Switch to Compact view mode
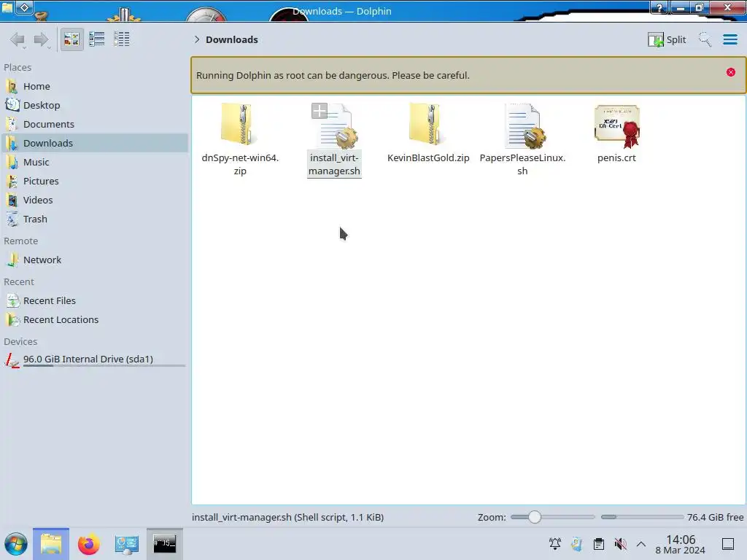The image size is (747, 560). click(x=97, y=39)
